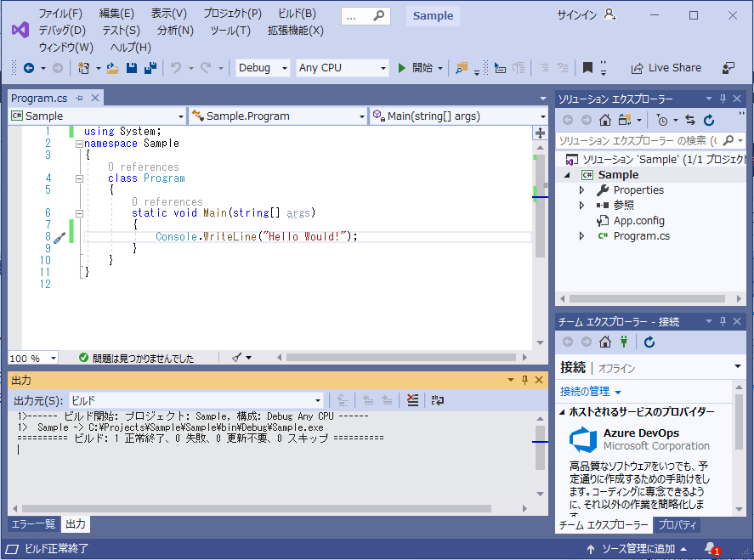This screenshot has width=754, height=560.
Task: Toggle auto-hide pin on the Team Explorer panel
Action: 723,321
